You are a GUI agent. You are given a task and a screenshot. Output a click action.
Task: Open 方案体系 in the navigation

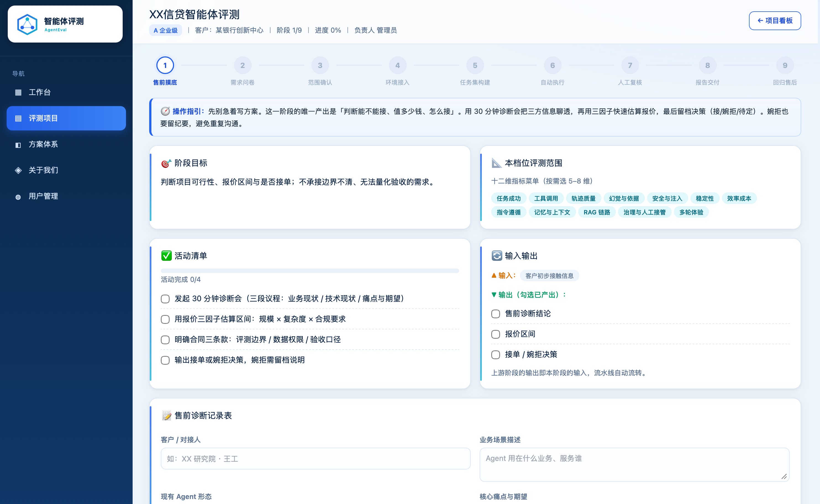tap(66, 144)
